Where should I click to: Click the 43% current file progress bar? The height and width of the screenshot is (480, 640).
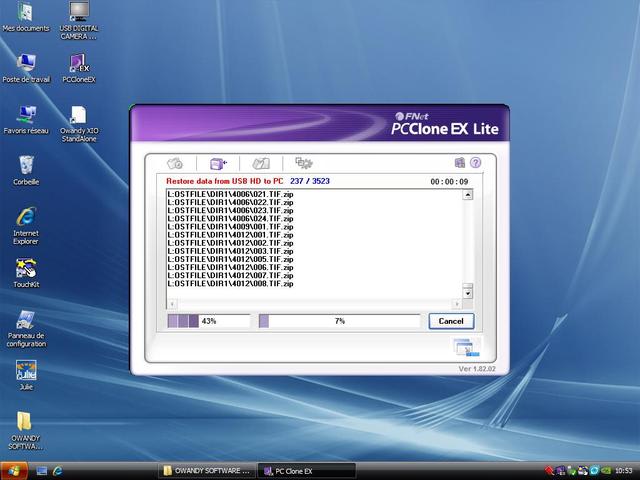(209, 321)
